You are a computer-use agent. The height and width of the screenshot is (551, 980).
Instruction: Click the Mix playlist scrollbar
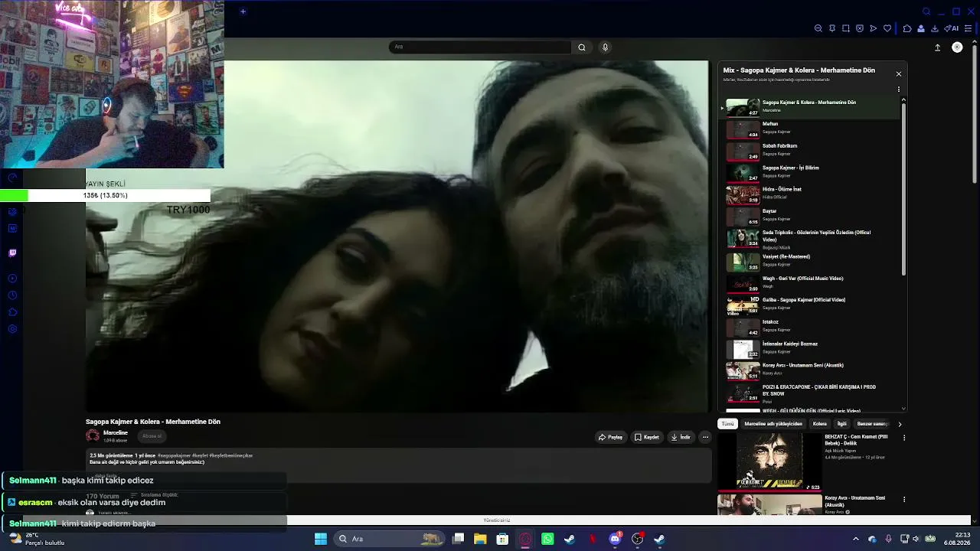[x=904, y=190]
